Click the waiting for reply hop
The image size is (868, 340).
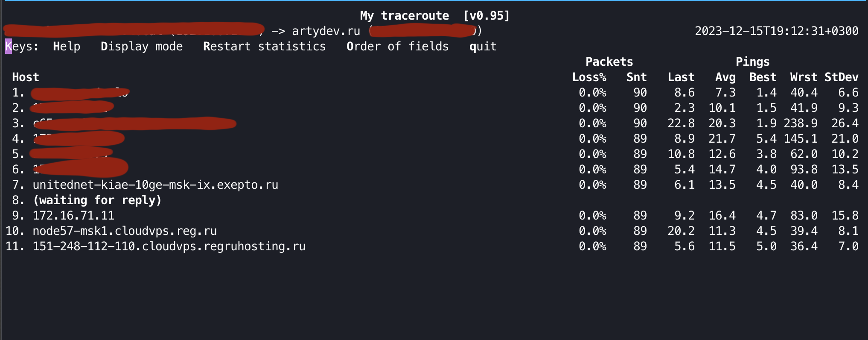(x=97, y=200)
